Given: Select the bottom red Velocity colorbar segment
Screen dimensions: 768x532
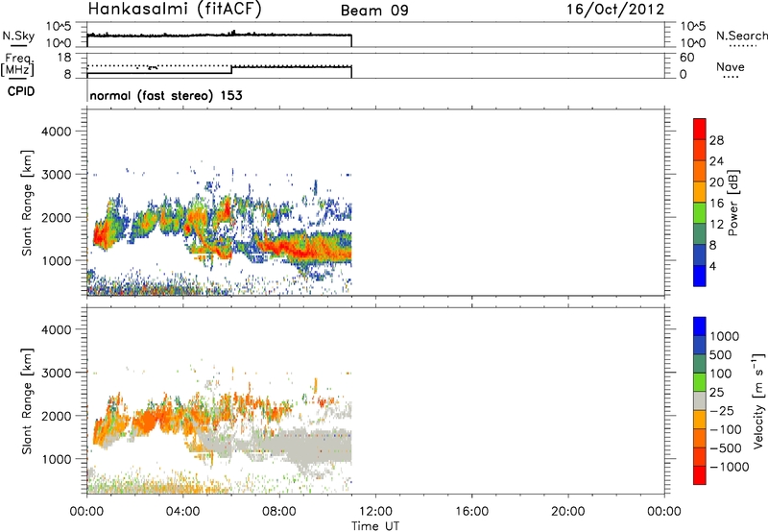Looking at the screenshot, I should pyautogui.click(x=700, y=475).
